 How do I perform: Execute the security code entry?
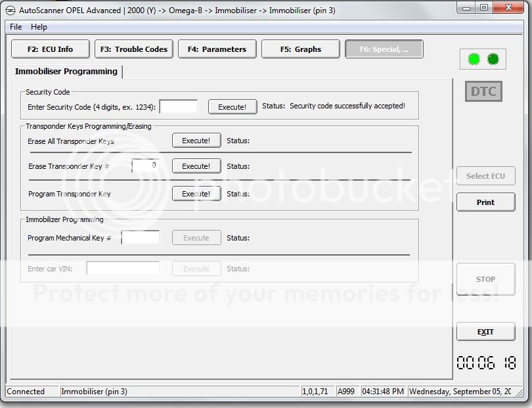pos(232,106)
